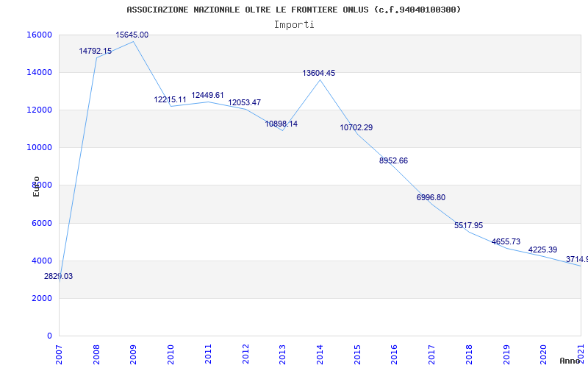Click the 2011 x-axis year label
Screen dimensions: 588x368
coord(208,354)
